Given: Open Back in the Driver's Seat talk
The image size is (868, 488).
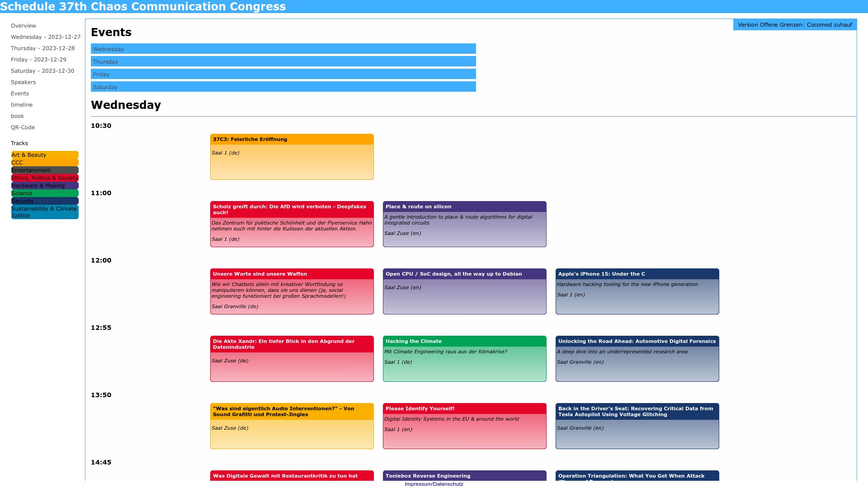Looking at the screenshot, I should [x=637, y=426].
